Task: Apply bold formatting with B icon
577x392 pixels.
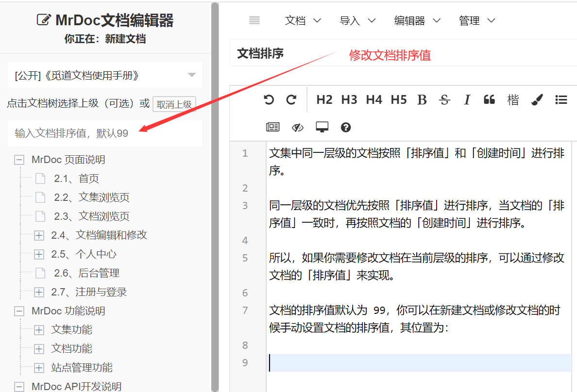Action: pos(422,100)
